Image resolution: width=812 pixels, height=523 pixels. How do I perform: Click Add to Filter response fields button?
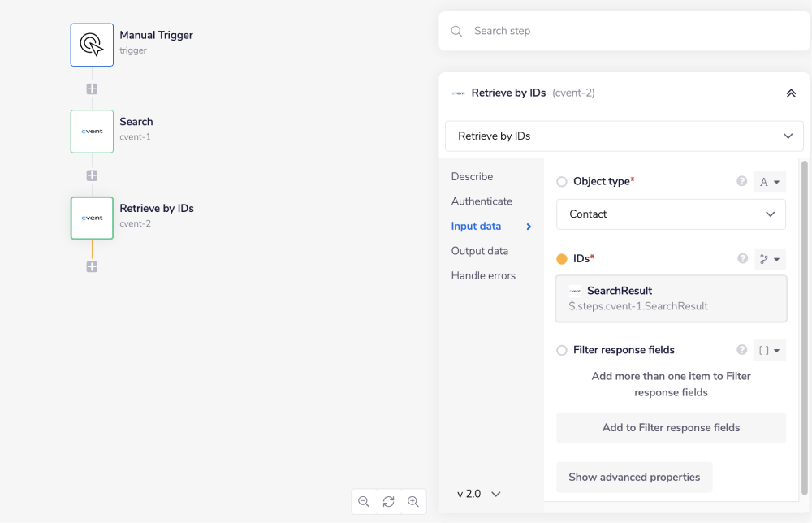[x=671, y=428]
